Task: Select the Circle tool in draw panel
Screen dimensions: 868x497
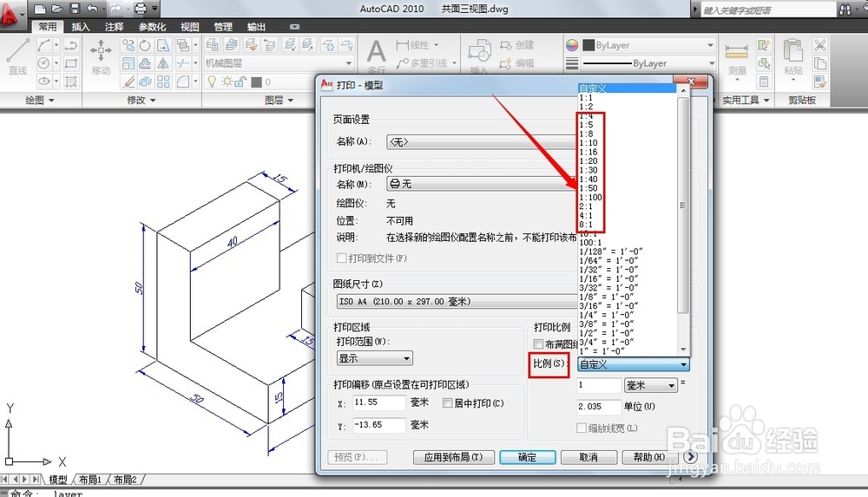Action: [x=43, y=63]
